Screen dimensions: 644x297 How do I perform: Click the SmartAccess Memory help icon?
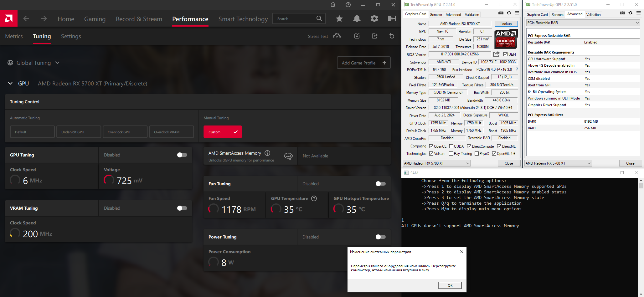[x=267, y=153]
